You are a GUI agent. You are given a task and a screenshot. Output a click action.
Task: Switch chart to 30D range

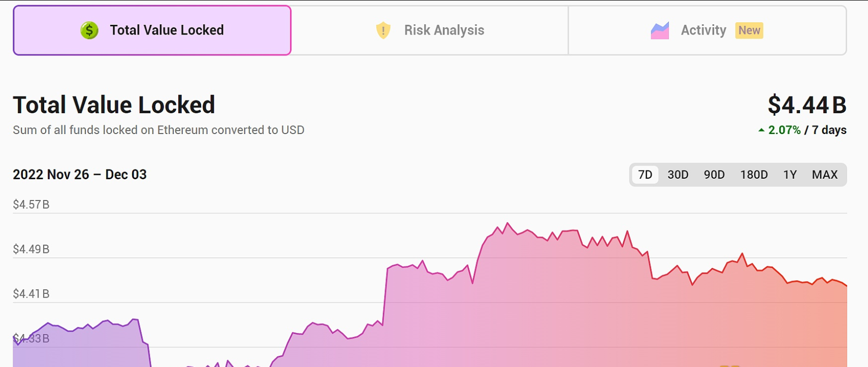678,175
